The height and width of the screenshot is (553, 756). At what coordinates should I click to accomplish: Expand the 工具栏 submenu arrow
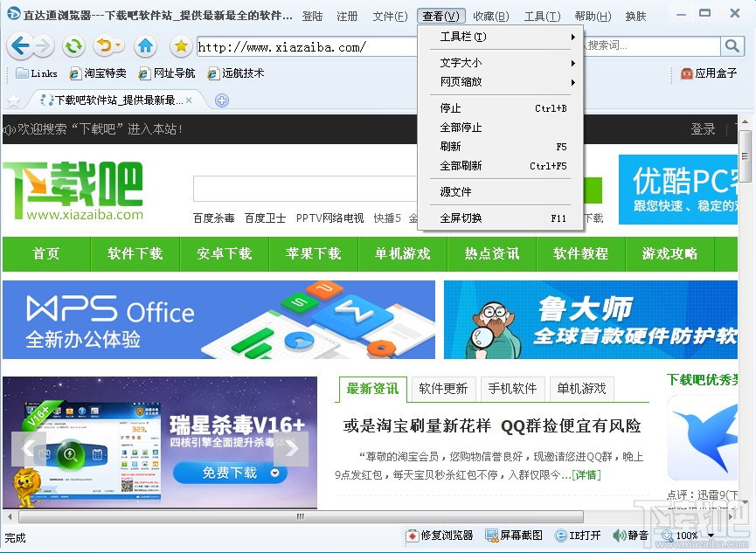pyautogui.click(x=574, y=37)
